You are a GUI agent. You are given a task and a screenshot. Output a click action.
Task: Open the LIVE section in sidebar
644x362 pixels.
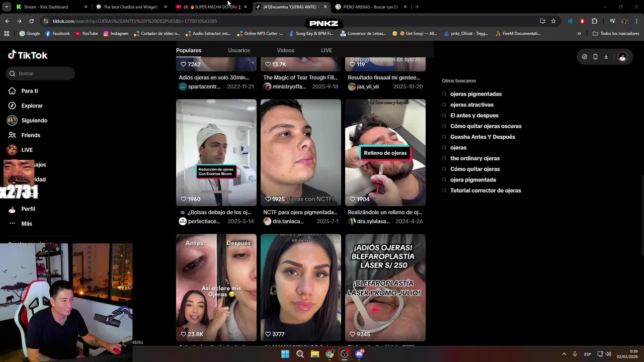pyautogui.click(x=20, y=150)
